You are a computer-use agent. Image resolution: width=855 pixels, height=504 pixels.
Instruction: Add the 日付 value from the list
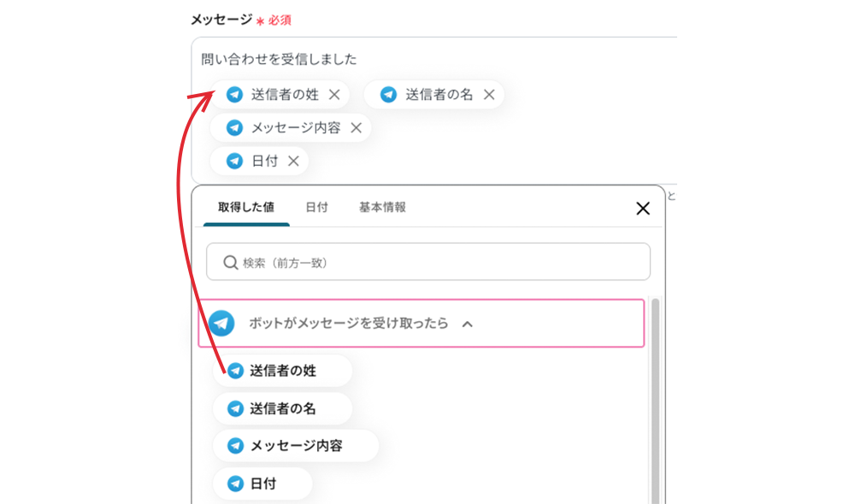tap(262, 483)
